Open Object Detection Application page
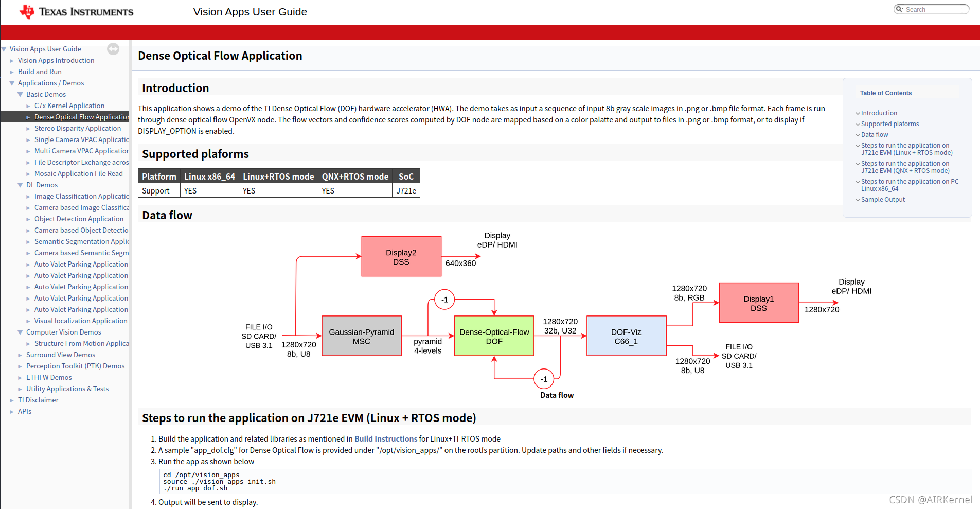The image size is (980, 509). [79, 219]
